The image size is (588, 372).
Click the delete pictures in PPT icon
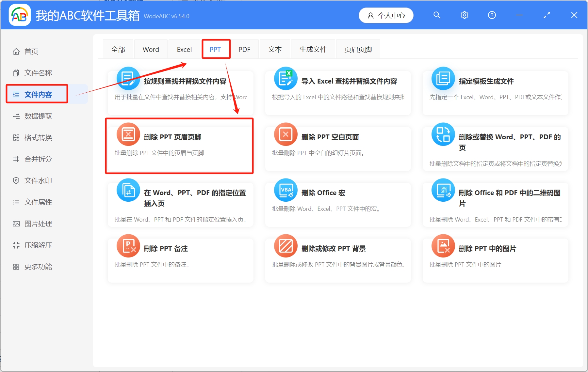[x=443, y=246]
